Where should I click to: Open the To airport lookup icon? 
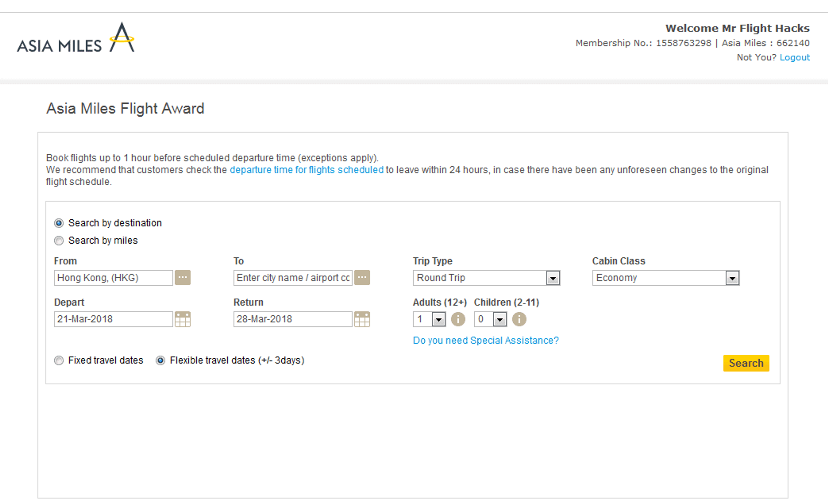[x=362, y=277]
